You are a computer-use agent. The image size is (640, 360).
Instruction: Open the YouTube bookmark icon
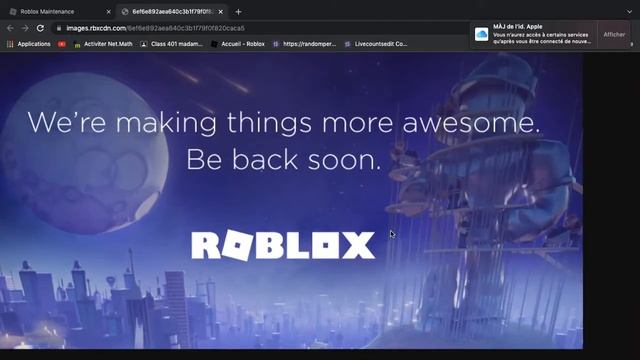62,44
